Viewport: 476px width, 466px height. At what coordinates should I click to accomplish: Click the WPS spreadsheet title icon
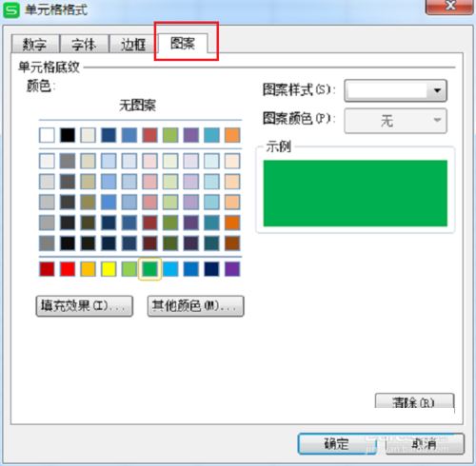pyautogui.click(x=11, y=10)
